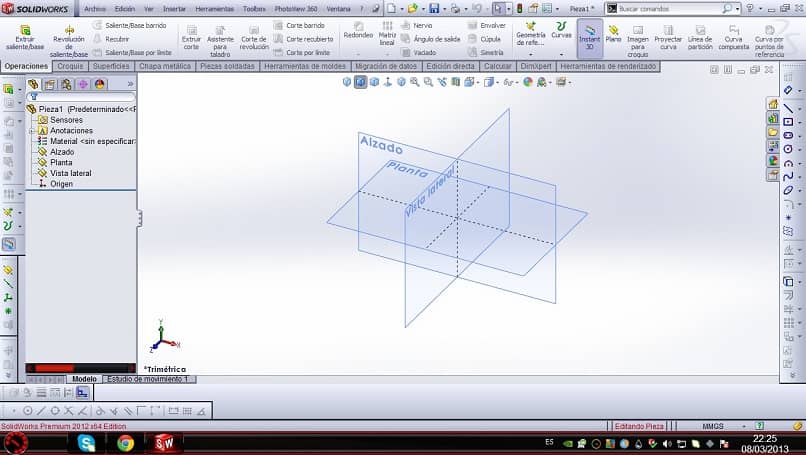Open the PropertyManager tab icon
The image size is (806, 455).
pyautogui.click(x=50, y=84)
